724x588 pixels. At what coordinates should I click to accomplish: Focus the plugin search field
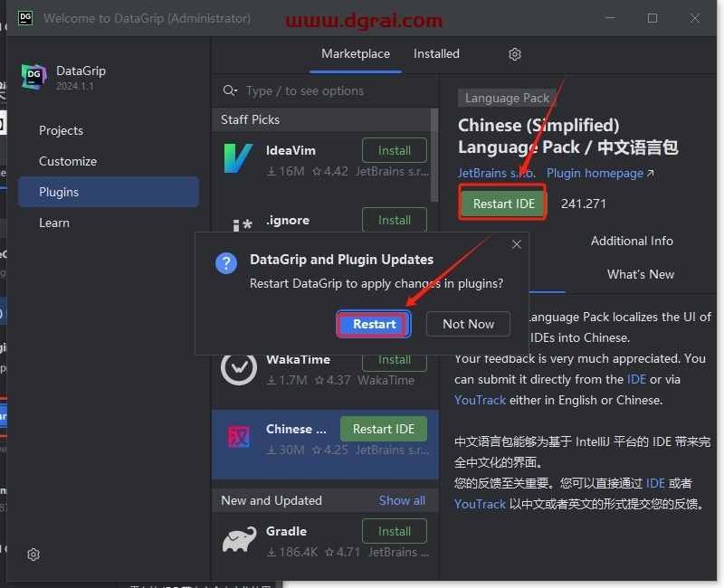coord(325,90)
